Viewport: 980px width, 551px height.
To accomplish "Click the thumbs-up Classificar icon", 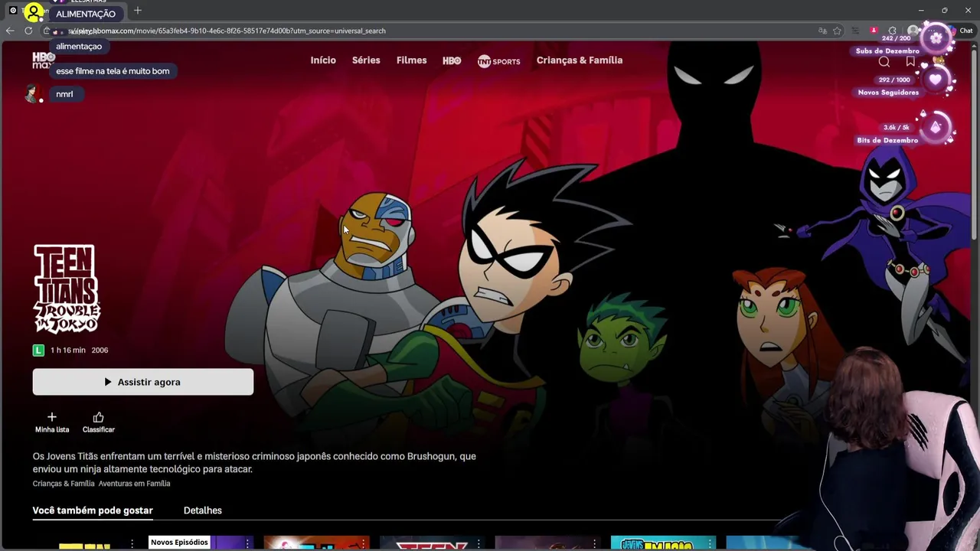I will click(x=98, y=417).
